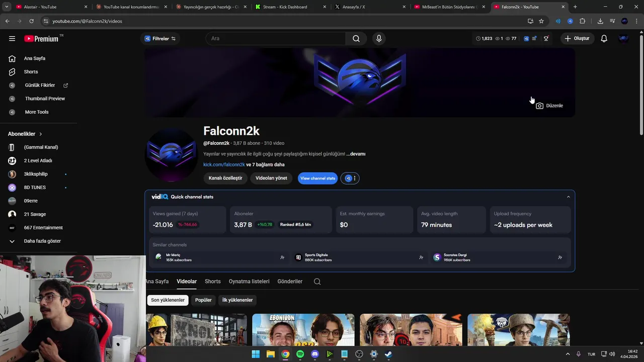This screenshot has width=644, height=362.
Task: Open Chrome downloads icon
Action: [600, 21]
